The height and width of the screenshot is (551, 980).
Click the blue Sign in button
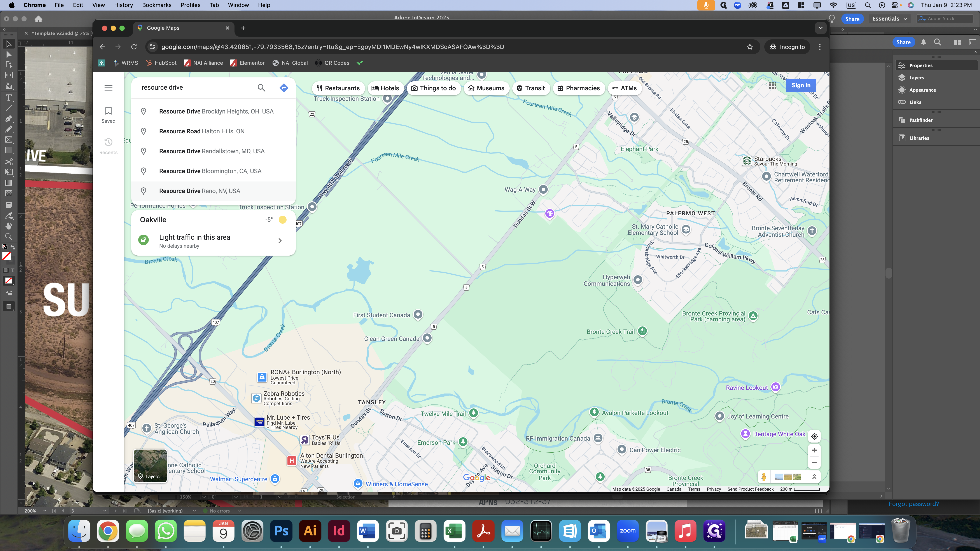(x=801, y=85)
